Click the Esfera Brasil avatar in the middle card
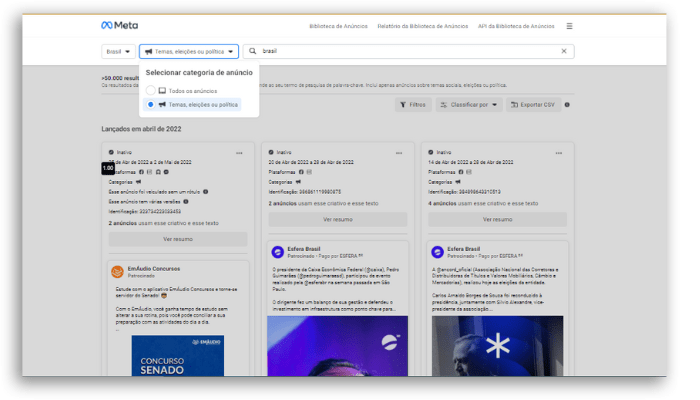 [x=278, y=252]
